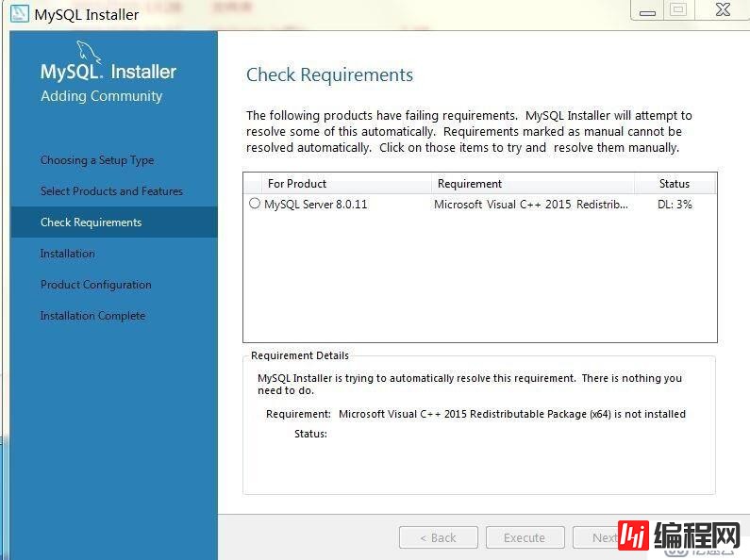The image size is (750, 560).
Task: Minimize the MySQL Installer window
Action: click(x=647, y=10)
